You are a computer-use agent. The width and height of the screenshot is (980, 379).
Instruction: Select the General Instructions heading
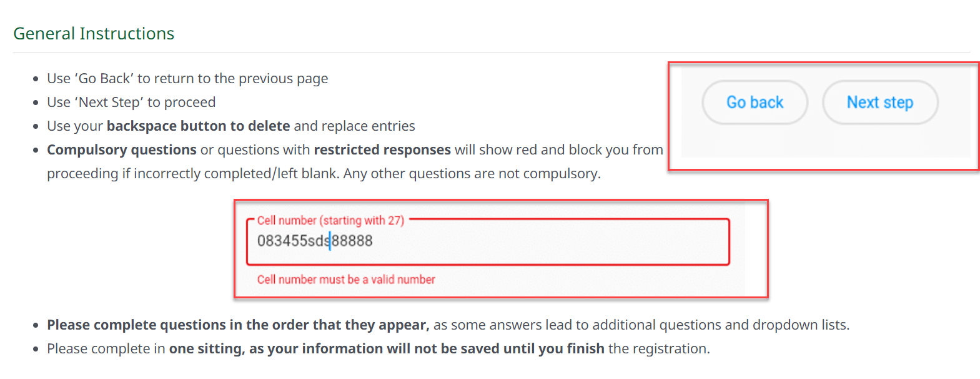94,34
